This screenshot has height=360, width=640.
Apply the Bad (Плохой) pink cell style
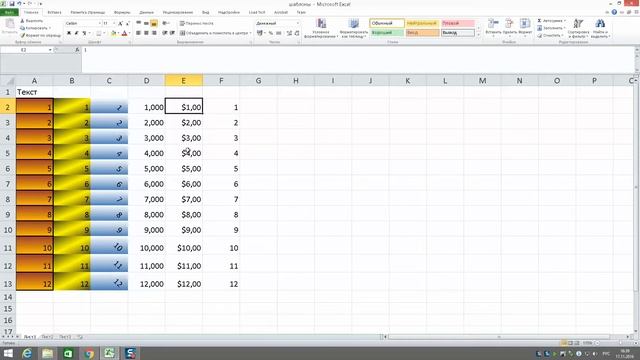click(458, 23)
